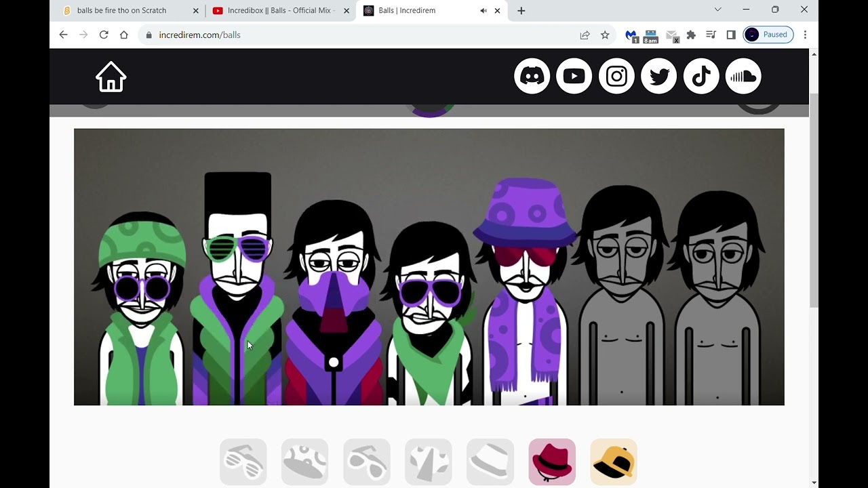This screenshot has height=488, width=868.
Task: Open the TikTok social link
Action: coord(701,76)
